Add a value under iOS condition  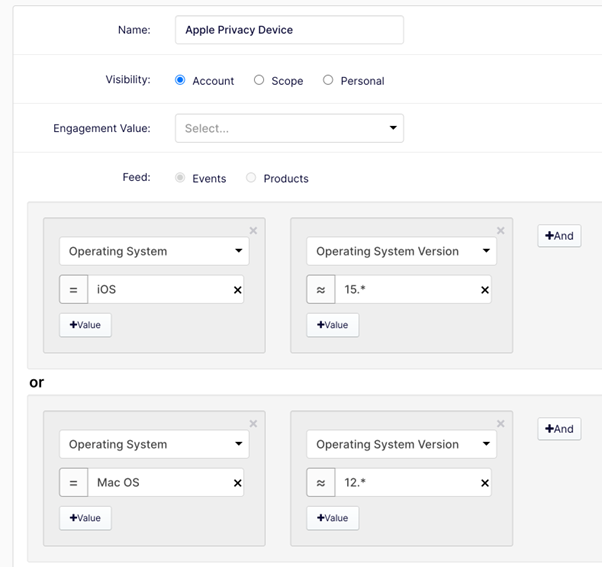pos(85,325)
